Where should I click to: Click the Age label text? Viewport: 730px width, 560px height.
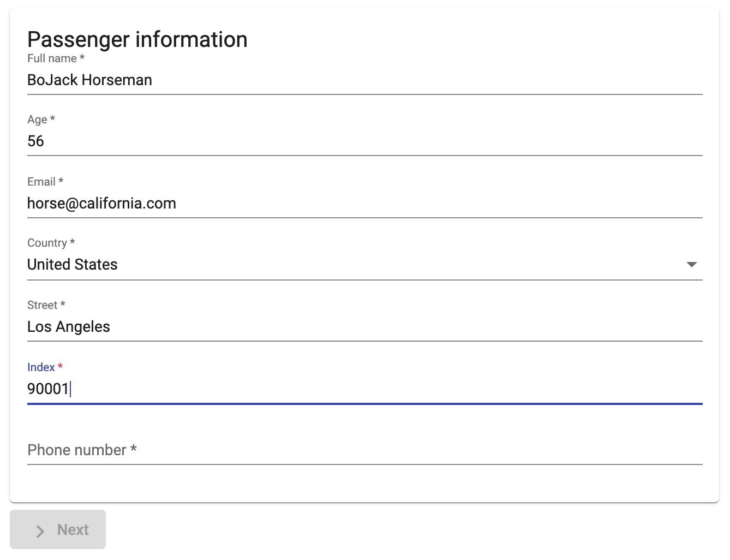pyautogui.click(x=37, y=120)
